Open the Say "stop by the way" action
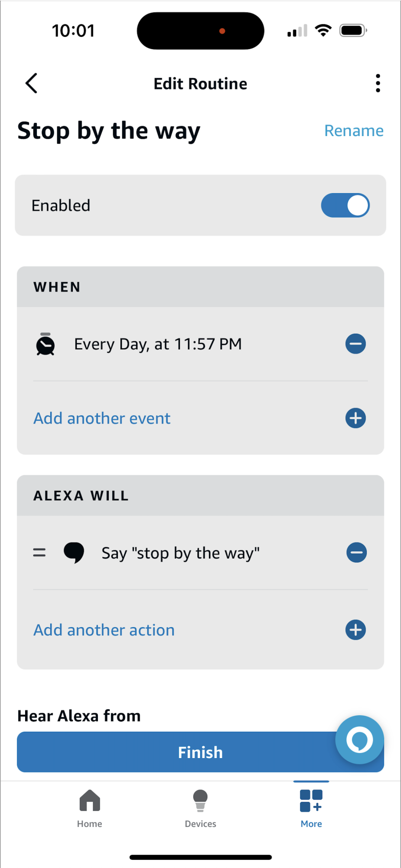This screenshot has height=868, width=401. coord(180,553)
